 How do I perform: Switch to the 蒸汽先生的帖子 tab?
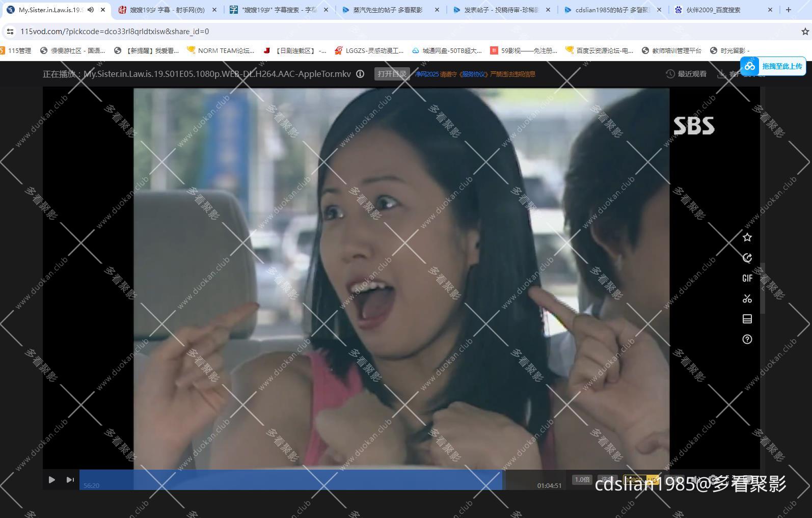click(388, 10)
